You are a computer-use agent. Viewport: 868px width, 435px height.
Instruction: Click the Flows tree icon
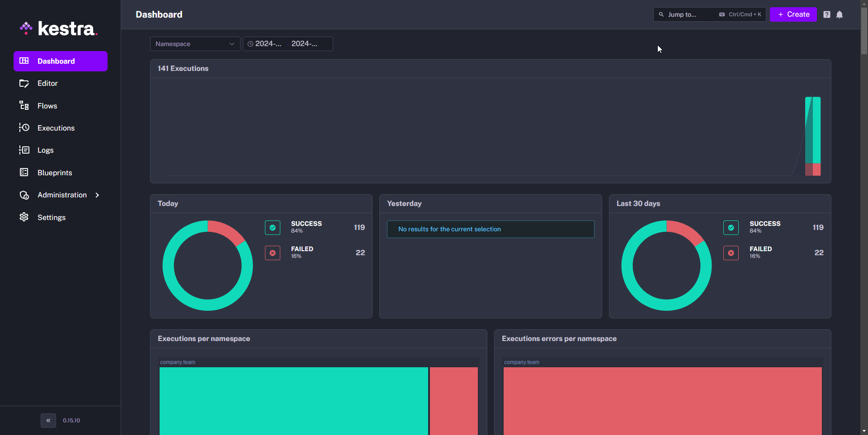pyautogui.click(x=24, y=106)
